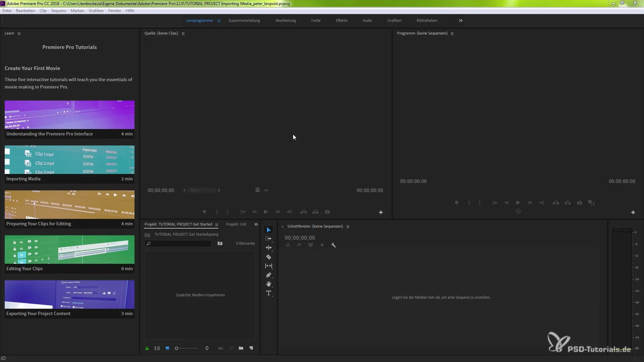This screenshot has height=362, width=644.
Task: Open the Learn panel menu
Action: 19,34
